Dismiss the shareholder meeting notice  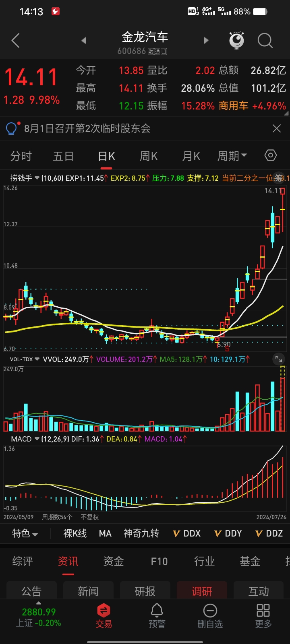pos(277,128)
